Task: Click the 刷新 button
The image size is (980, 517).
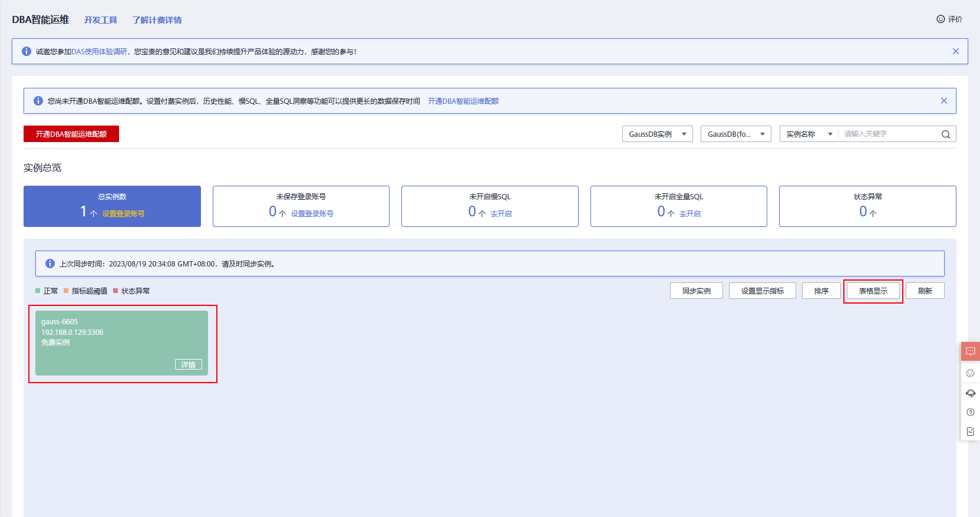Action: click(925, 291)
